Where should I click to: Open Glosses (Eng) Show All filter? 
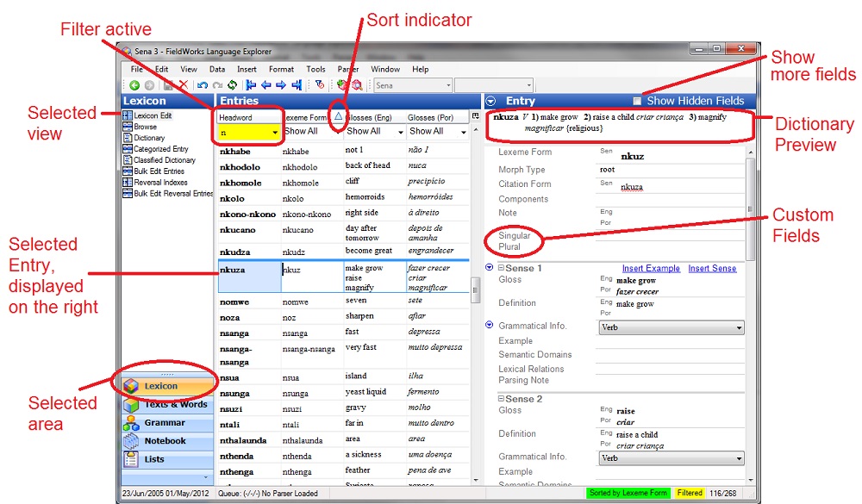tap(400, 132)
